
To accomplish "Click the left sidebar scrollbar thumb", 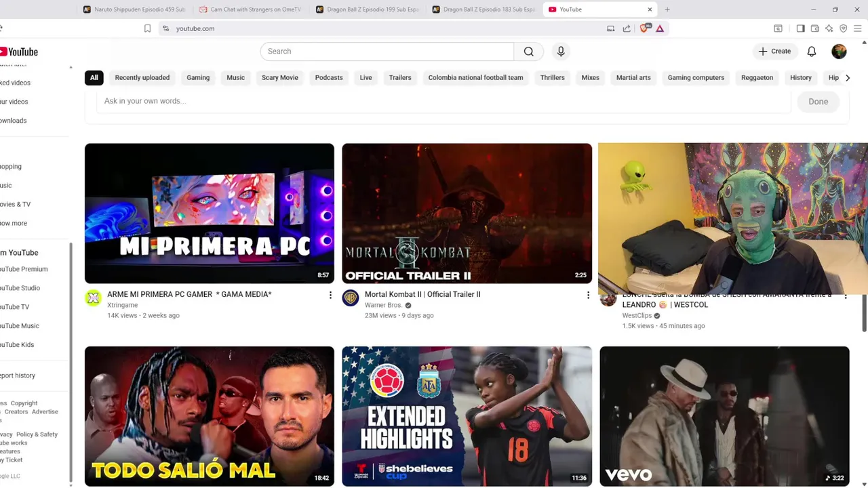I will point(71,363).
